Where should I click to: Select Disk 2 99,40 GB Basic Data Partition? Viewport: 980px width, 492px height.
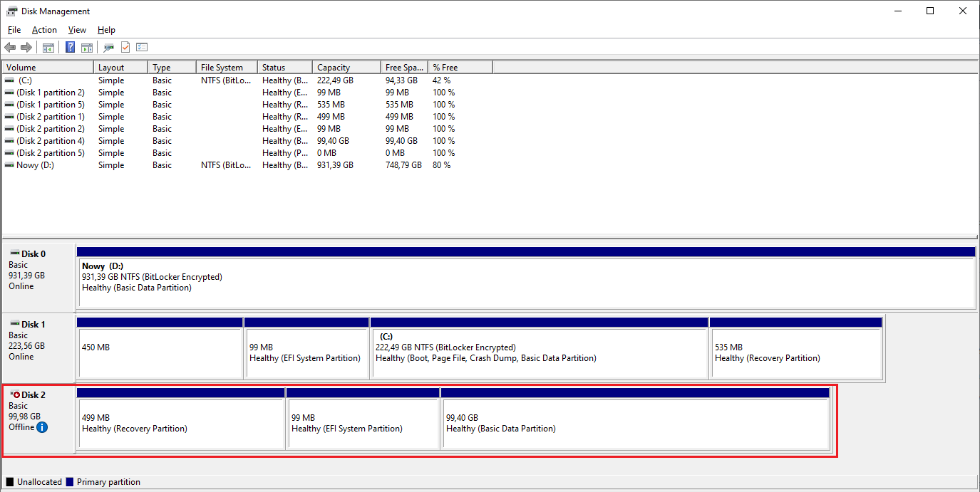click(x=635, y=424)
